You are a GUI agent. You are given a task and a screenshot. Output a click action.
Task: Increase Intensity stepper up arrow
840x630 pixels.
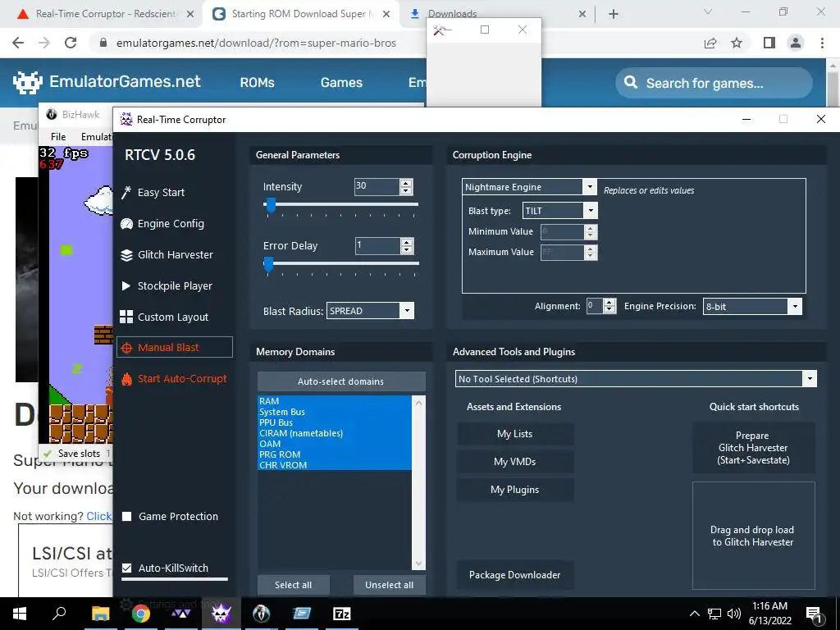tap(406, 183)
